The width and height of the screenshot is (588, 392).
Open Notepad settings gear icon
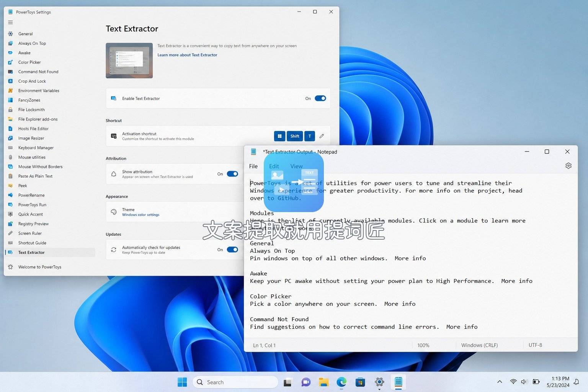568,166
